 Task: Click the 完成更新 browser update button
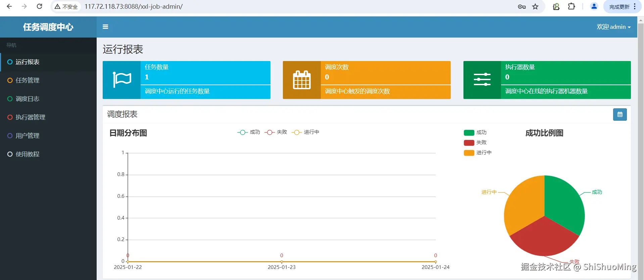[619, 7]
